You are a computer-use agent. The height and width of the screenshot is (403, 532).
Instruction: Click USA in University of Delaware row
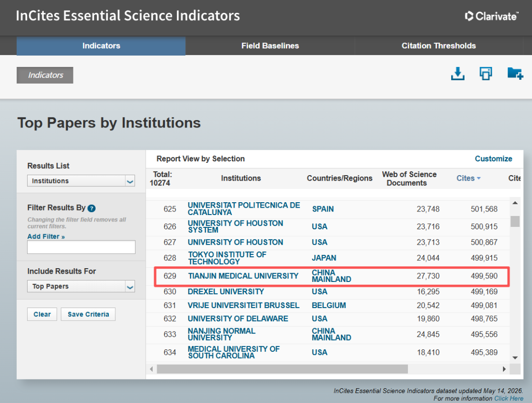319,318
